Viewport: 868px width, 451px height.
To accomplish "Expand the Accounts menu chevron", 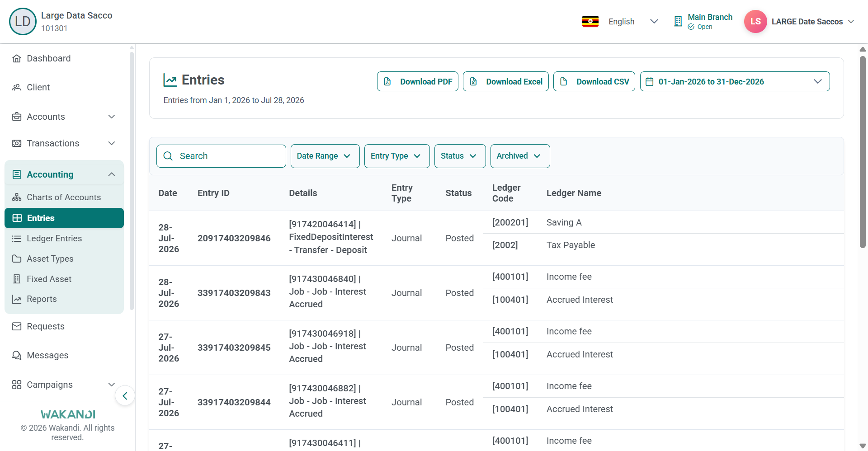I will pos(112,117).
